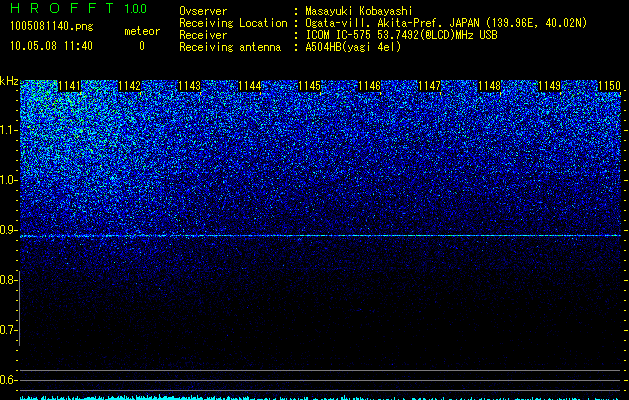This screenshot has width=629, height=400.
Task: Click the meteor count label
Action: coord(142,31)
